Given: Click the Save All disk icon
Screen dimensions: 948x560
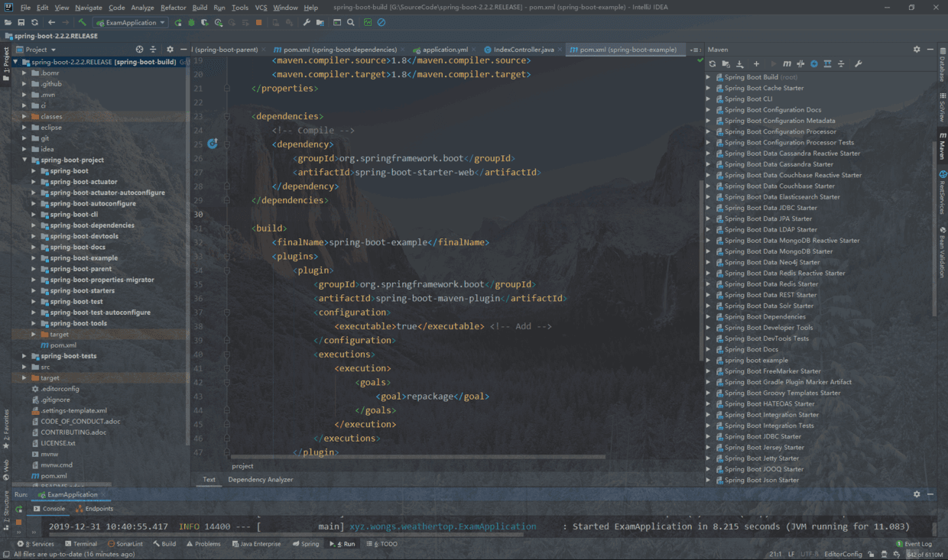Looking at the screenshot, I should [21, 22].
